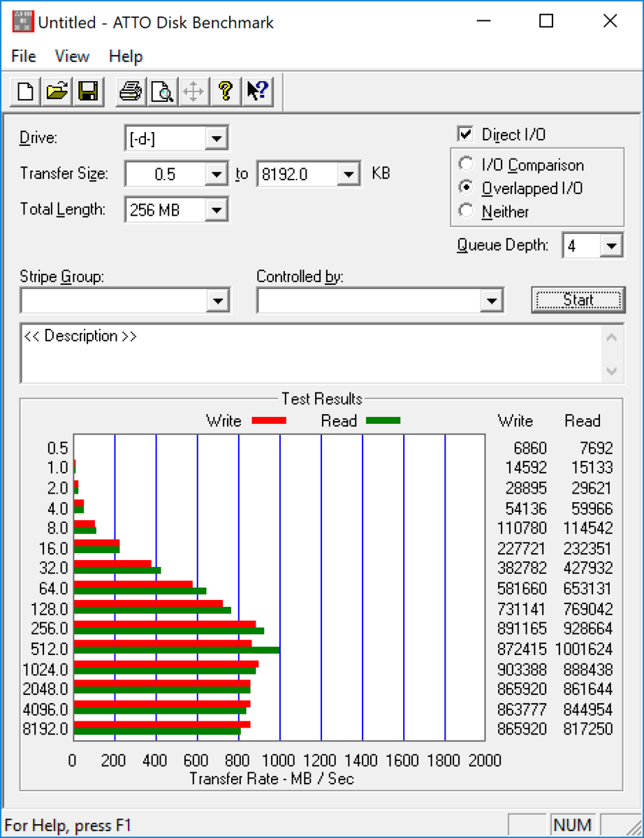Click the 903388 write result value

pyautogui.click(x=522, y=669)
